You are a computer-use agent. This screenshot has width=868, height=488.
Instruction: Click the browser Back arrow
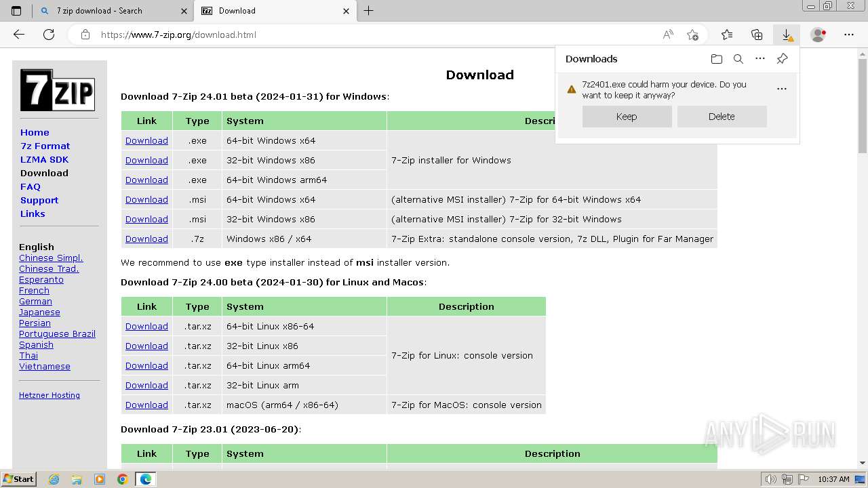click(19, 35)
